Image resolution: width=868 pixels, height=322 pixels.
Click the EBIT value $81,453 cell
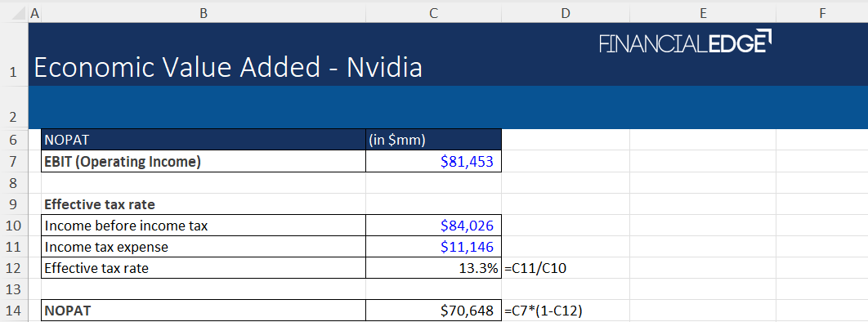point(433,162)
